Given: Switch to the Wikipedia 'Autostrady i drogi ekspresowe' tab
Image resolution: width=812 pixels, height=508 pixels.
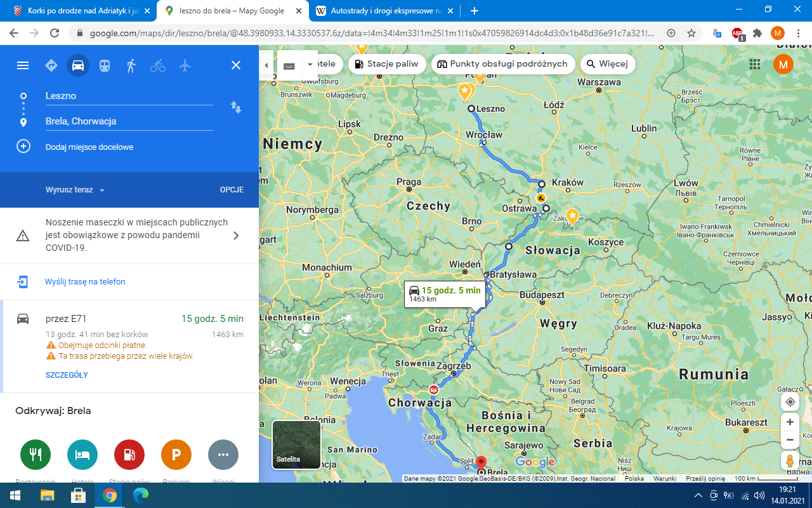Looking at the screenshot, I should point(384,11).
